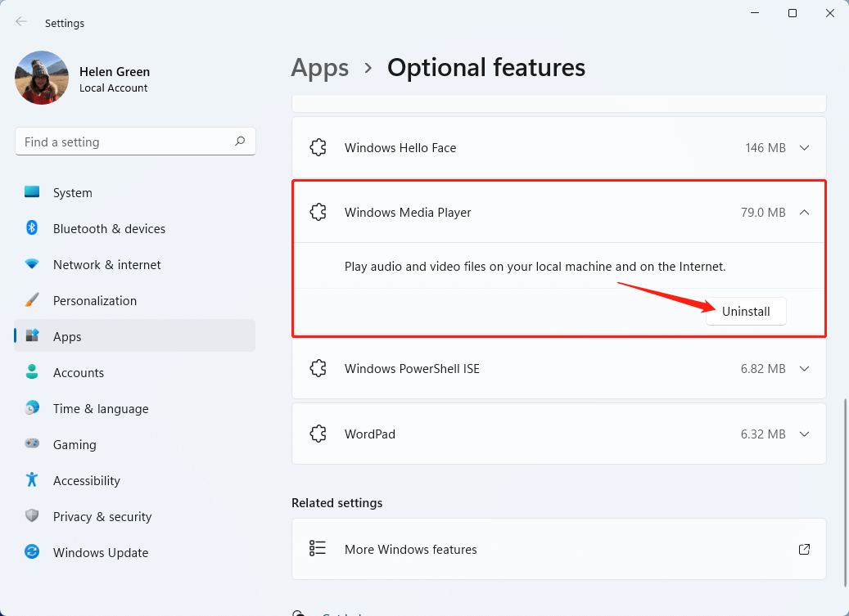This screenshot has width=849, height=616.
Task: Select Personalization in the sidebar
Action: 135,301
